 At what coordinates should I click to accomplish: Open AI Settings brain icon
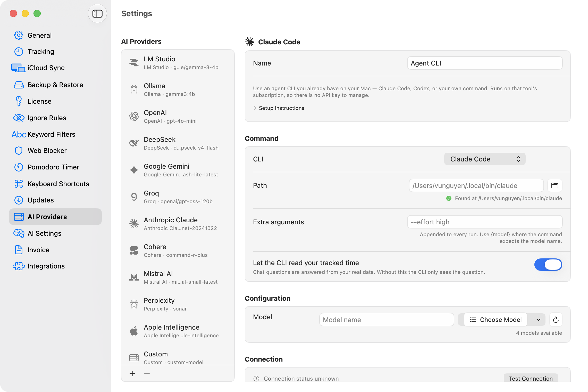pyautogui.click(x=19, y=233)
